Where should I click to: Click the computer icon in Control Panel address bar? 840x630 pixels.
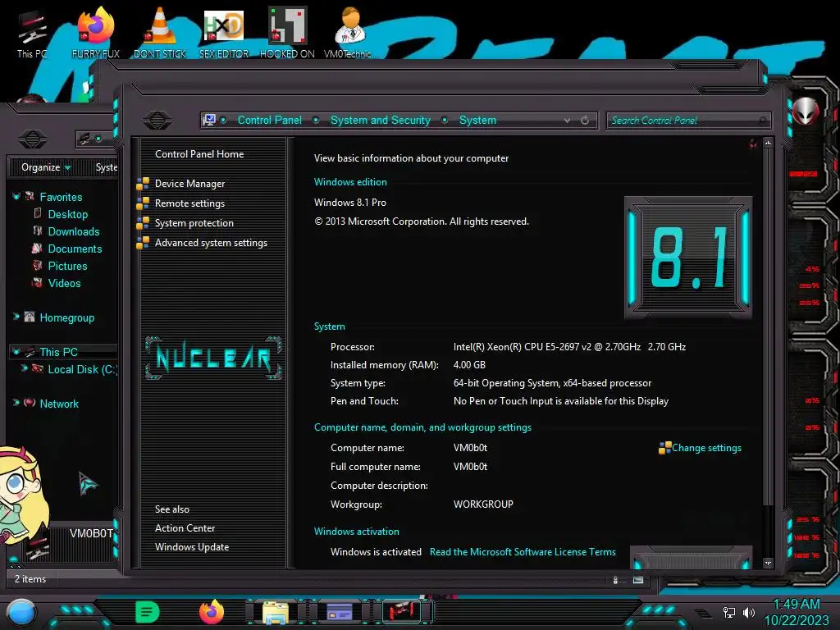tap(209, 120)
